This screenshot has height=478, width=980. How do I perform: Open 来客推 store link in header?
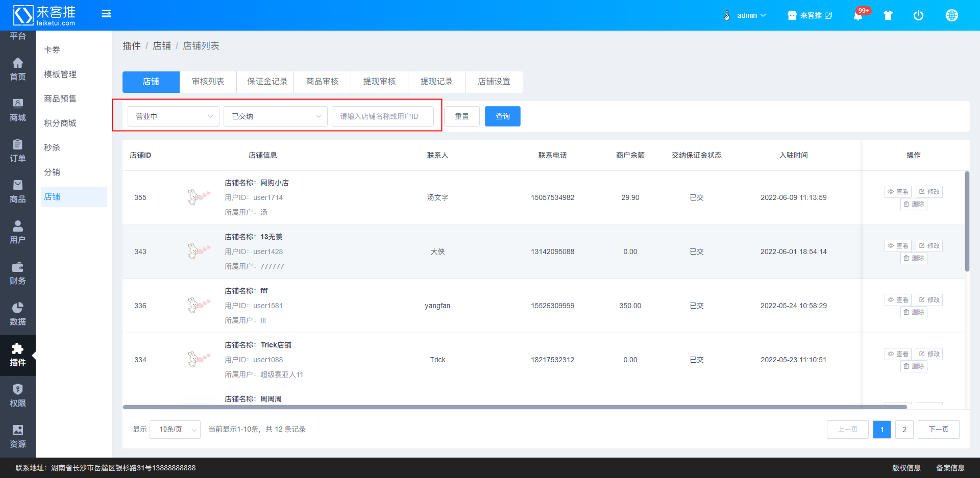(810, 15)
